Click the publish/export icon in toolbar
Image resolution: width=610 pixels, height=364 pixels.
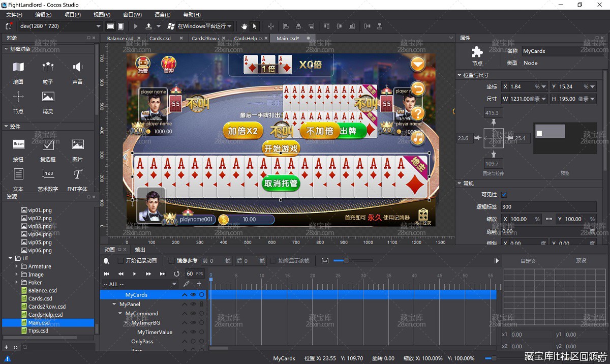point(148,26)
